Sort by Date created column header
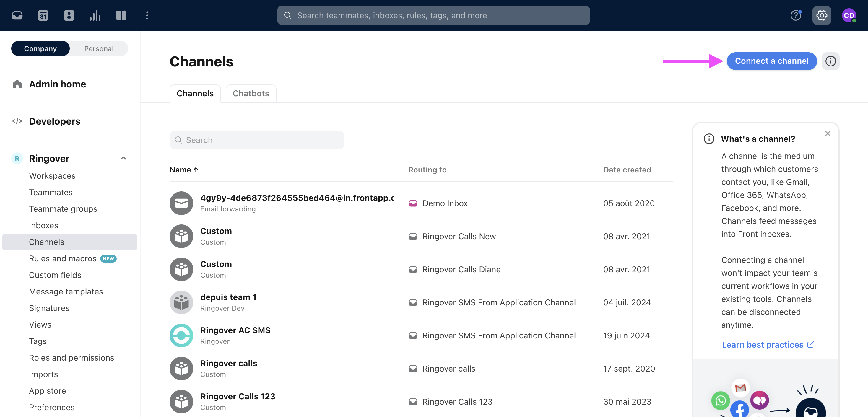The height and width of the screenshot is (417, 868). click(x=627, y=170)
